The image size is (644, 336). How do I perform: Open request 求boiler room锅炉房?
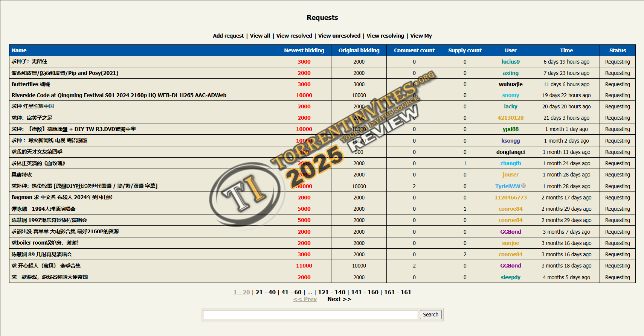[x=45, y=243]
